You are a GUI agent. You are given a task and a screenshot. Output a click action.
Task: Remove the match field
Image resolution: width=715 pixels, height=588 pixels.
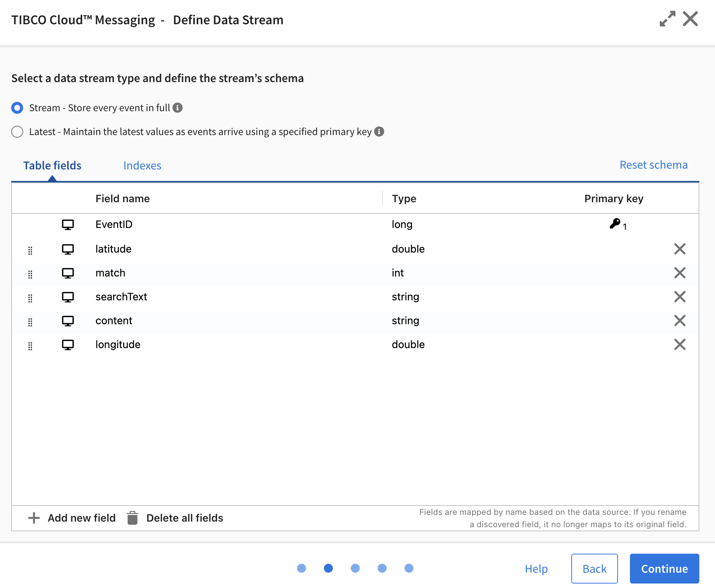680,273
